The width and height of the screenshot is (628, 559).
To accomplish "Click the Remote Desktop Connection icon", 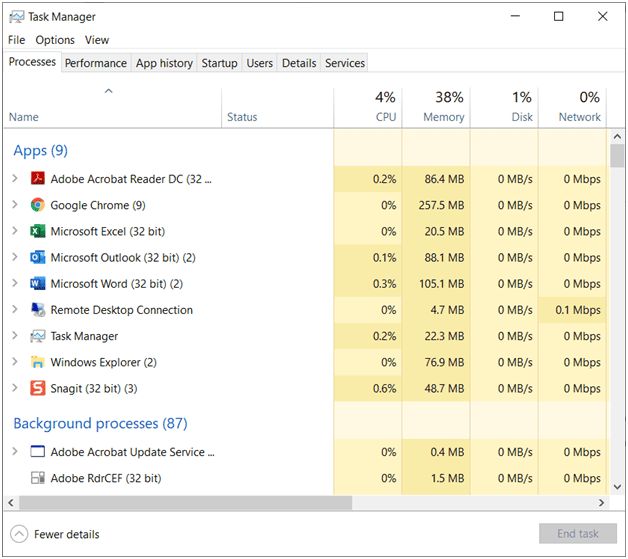I will [x=38, y=310].
